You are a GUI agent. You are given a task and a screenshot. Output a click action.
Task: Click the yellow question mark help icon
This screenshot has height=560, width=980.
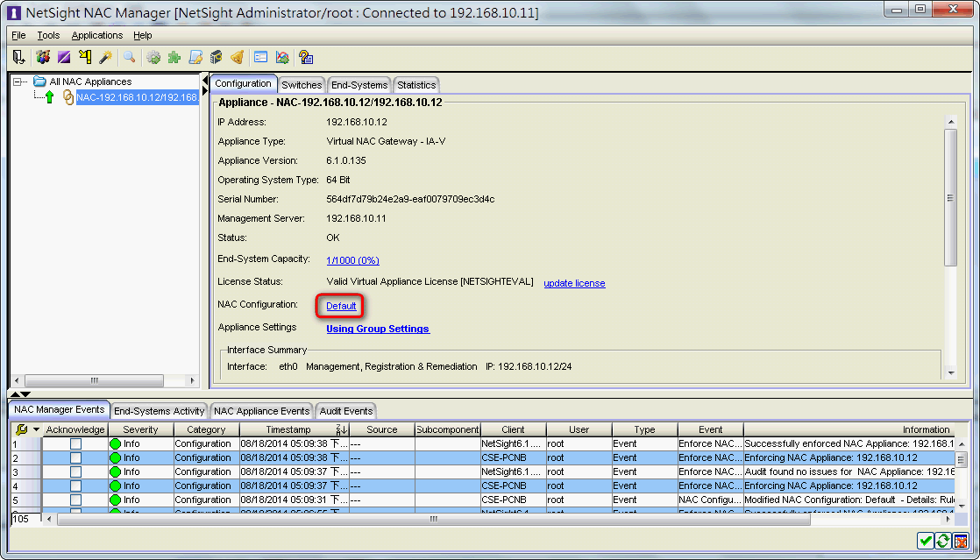pyautogui.click(x=306, y=58)
